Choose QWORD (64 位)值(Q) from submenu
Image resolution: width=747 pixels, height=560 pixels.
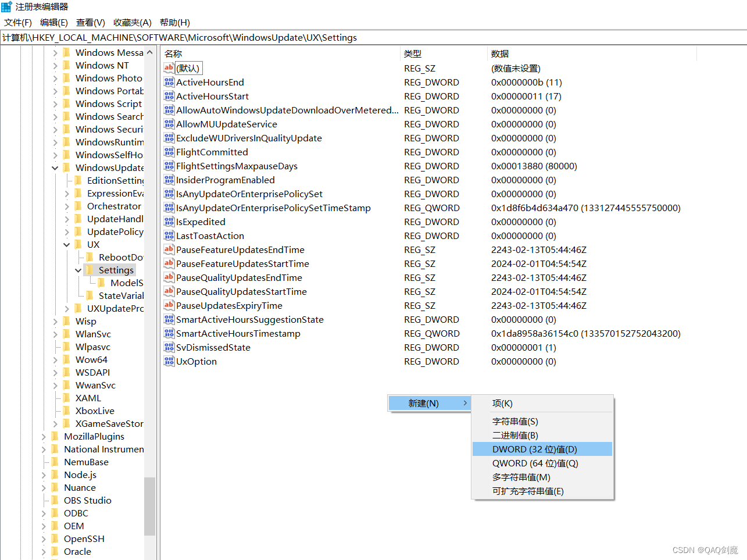(542, 463)
